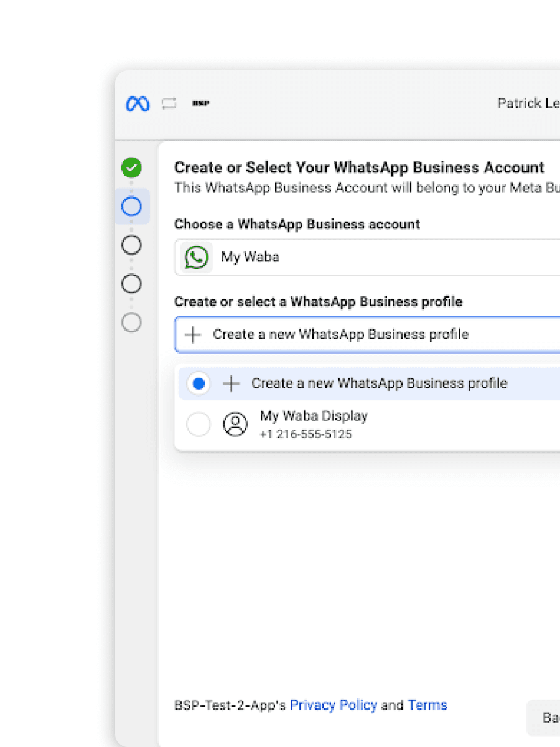Click label Create or select a WhatsApp Business profile

(x=318, y=302)
